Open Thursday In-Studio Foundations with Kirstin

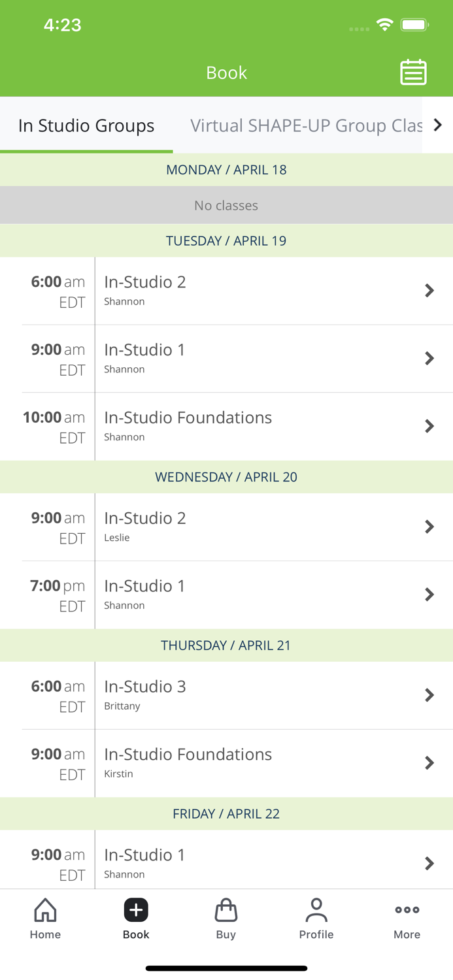coord(226,764)
